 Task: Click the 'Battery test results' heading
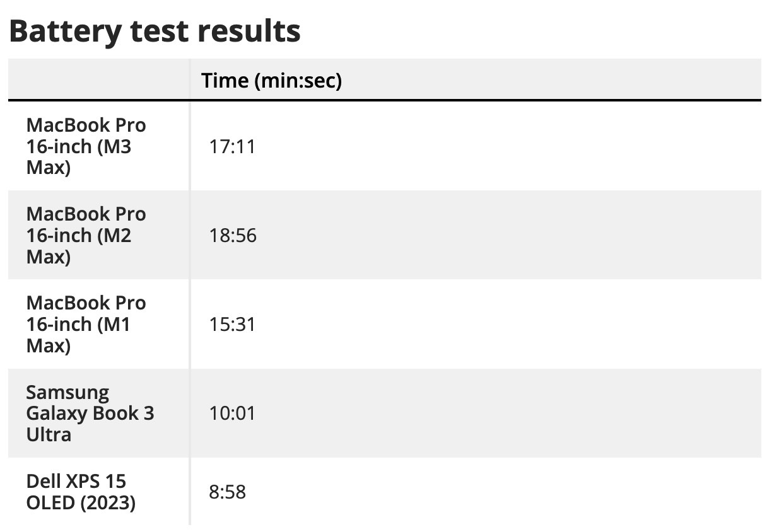[x=155, y=32]
